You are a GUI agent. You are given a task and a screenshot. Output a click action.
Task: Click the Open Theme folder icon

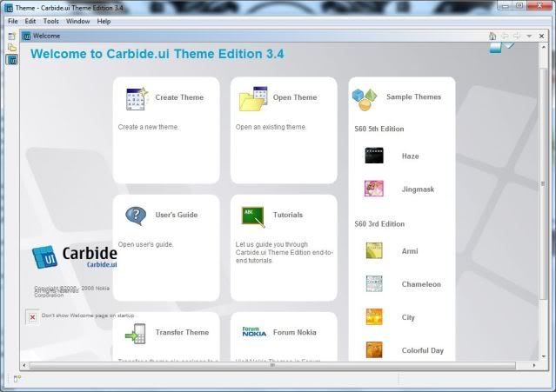pos(253,98)
